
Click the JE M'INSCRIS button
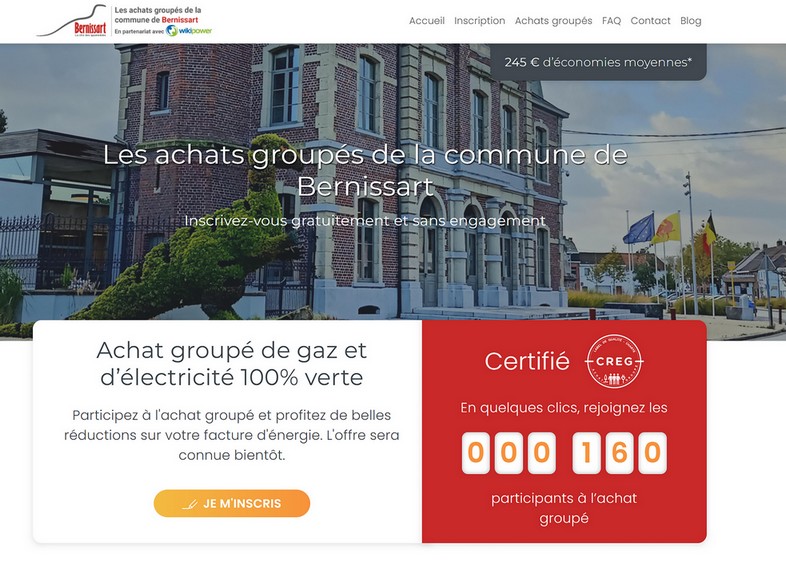pyautogui.click(x=232, y=503)
